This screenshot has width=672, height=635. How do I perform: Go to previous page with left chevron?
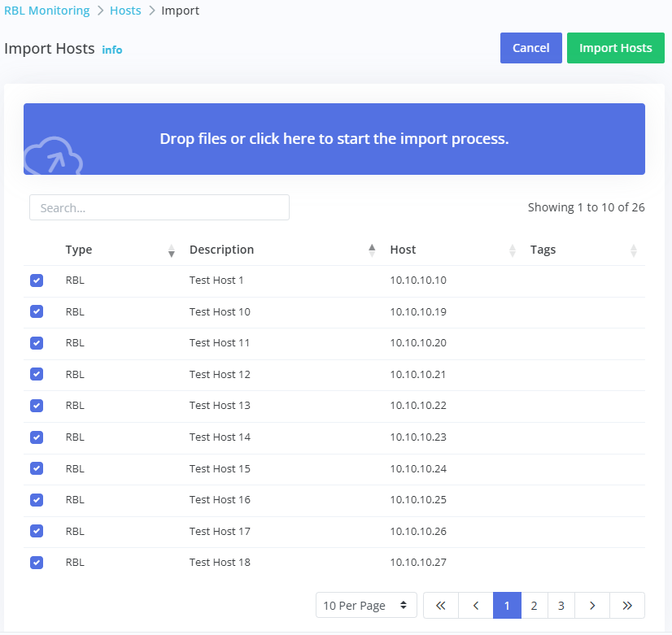476,606
